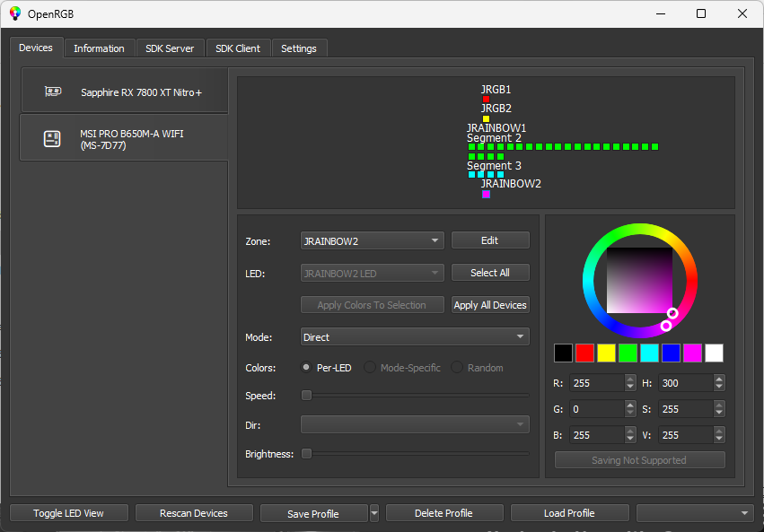Image resolution: width=764 pixels, height=532 pixels.
Task: Pick the yellow color swatch
Action: 606,353
